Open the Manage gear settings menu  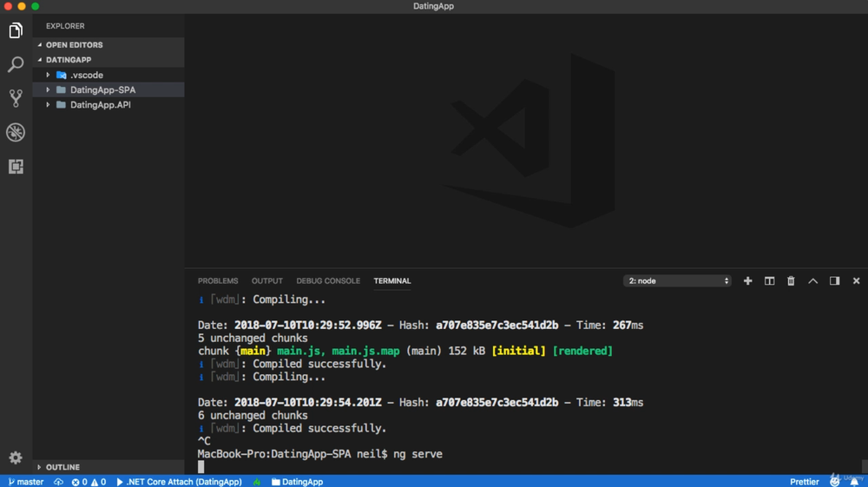point(16,457)
